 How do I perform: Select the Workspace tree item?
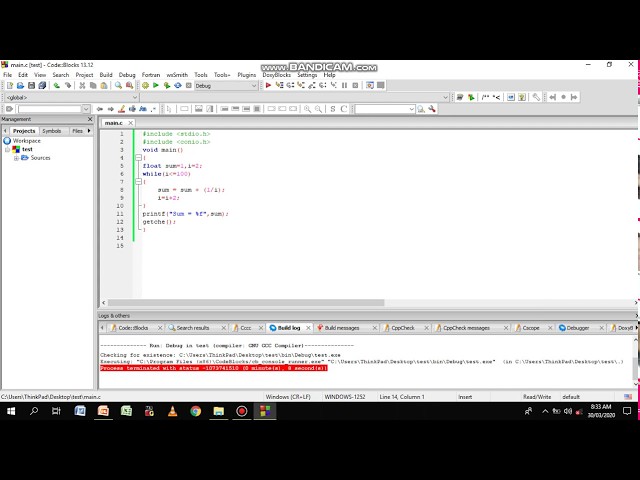point(27,141)
